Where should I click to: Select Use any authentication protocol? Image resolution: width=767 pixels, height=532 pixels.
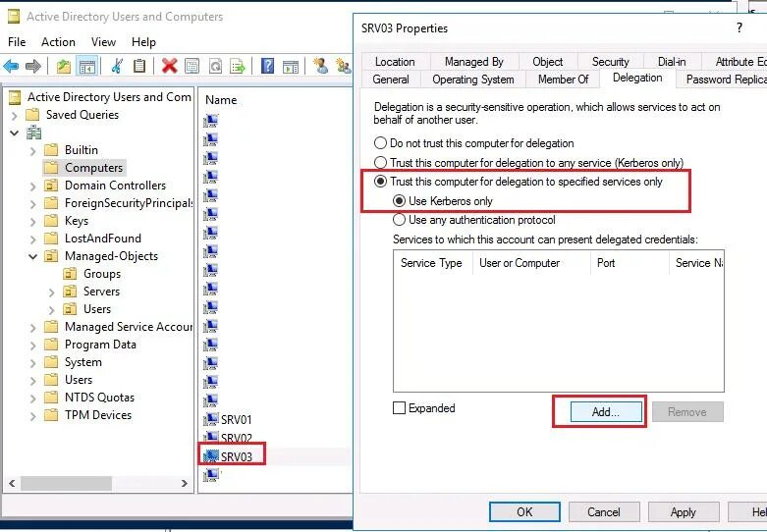399,220
